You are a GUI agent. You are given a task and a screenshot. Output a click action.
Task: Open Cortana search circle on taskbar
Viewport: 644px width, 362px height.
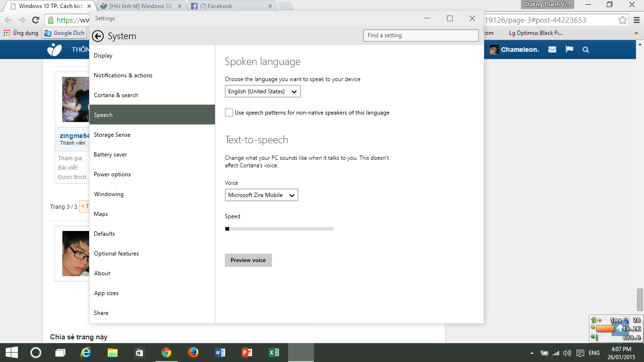point(35,353)
